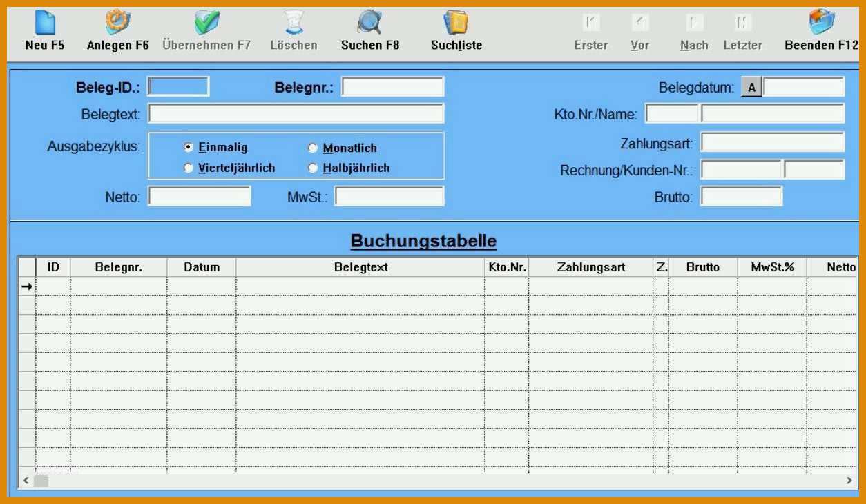866x504 pixels.
Task: Click the A button beside Belegdatum
Action: pyautogui.click(x=751, y=88)
